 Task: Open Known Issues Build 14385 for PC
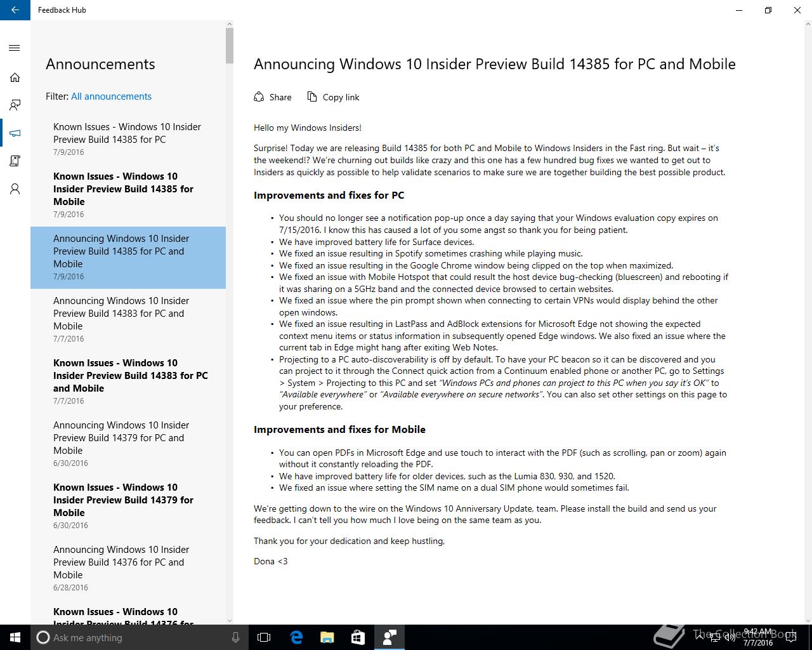tap(128, 139)
